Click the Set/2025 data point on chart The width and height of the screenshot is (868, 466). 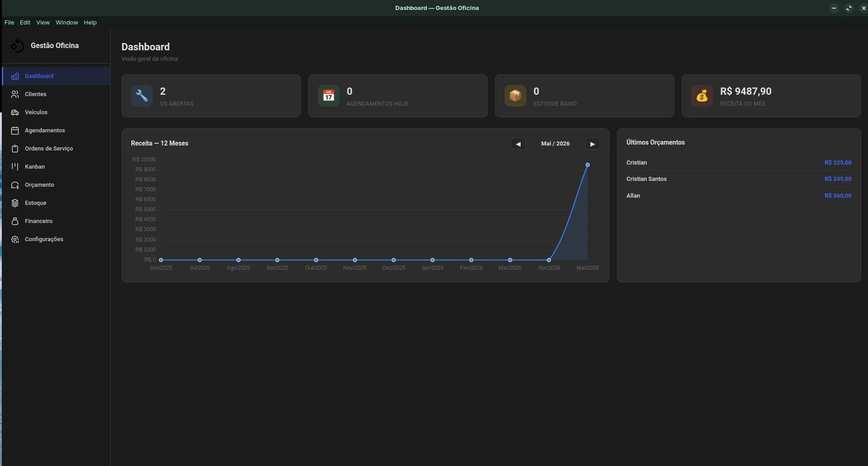point(277,260)
